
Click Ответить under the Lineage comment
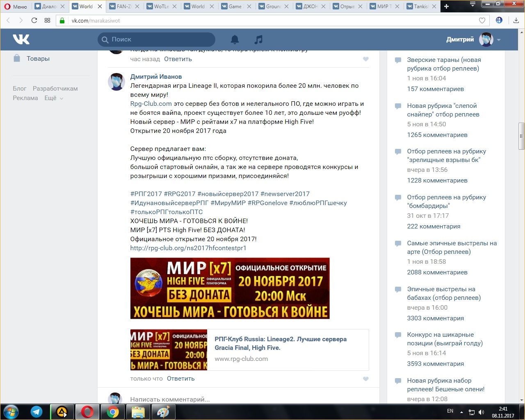(180, 379)
